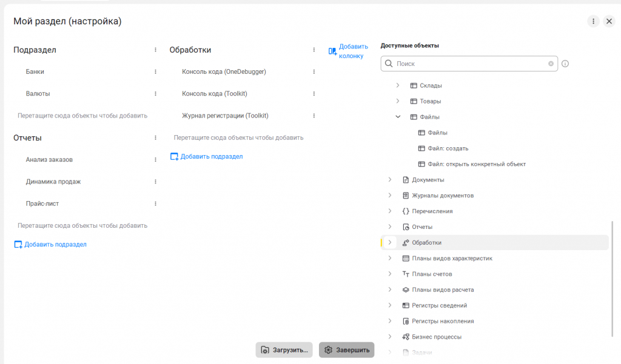Collapse the Файлы tree node

tap(398, 117)
